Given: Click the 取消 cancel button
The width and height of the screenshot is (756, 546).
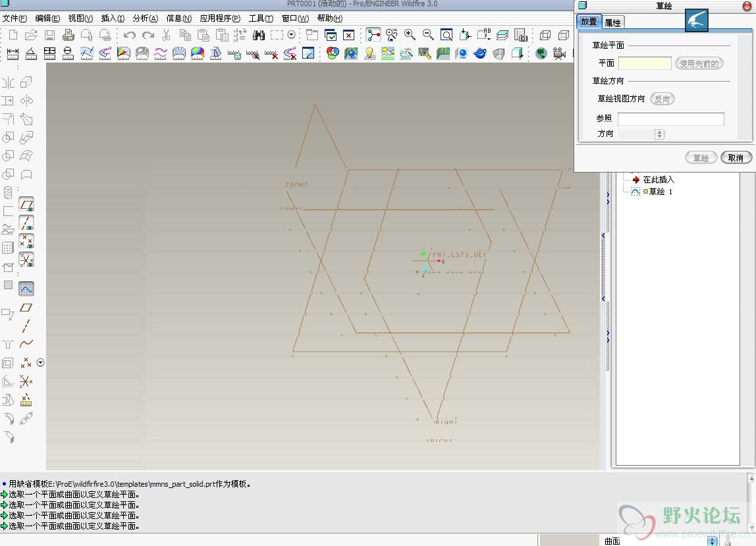Looking at the screenshot, I should point(736,157).
